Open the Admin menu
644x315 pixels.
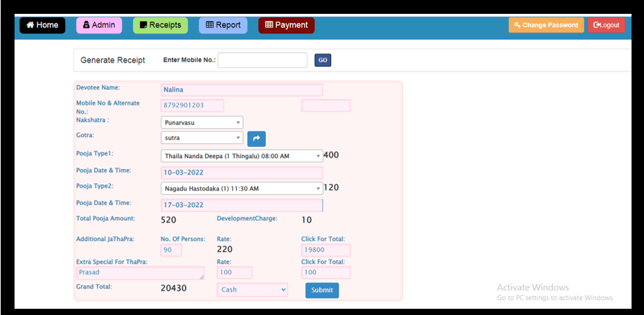pyautogui.click(x=99, y=25)
